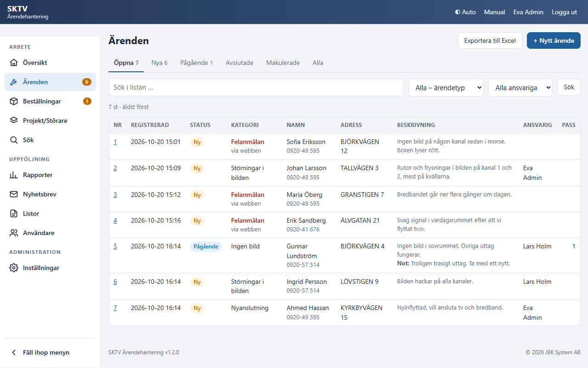
Task: Click the layers icon beside Projekt/Större
Action: pos(14,121)
